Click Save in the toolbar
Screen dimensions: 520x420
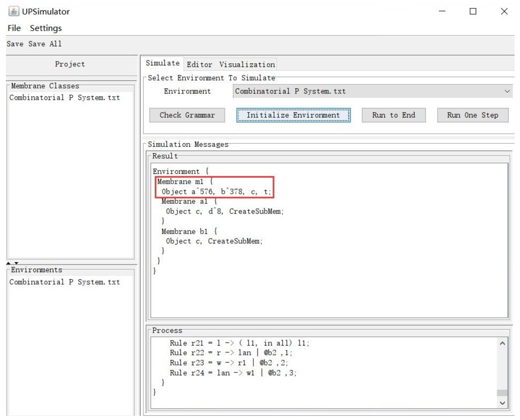click(15, 44)
